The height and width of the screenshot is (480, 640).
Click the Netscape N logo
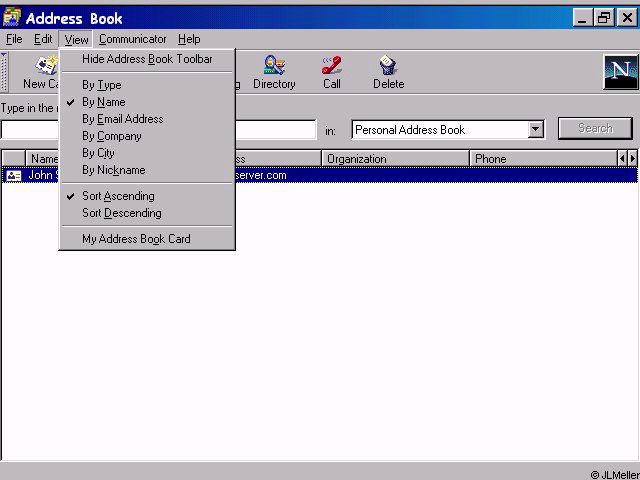tap(620, 72)
